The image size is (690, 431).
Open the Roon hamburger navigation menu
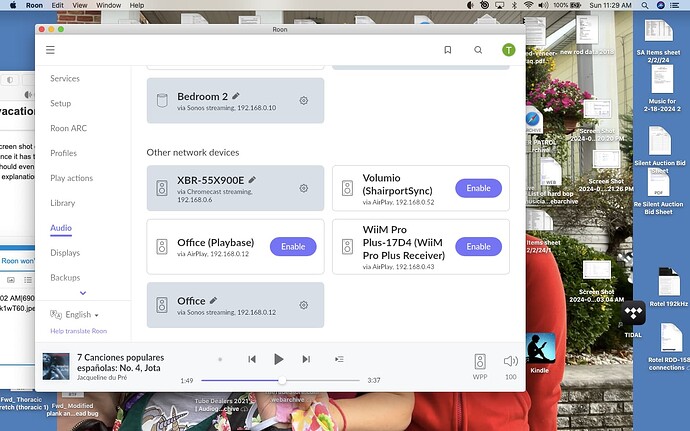click(50, 50)
